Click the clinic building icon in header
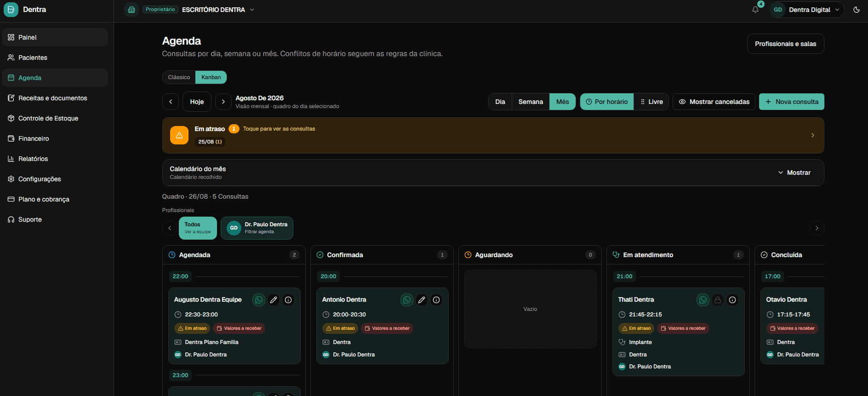This screenshot has height=396, width=868. coord(131,10)
